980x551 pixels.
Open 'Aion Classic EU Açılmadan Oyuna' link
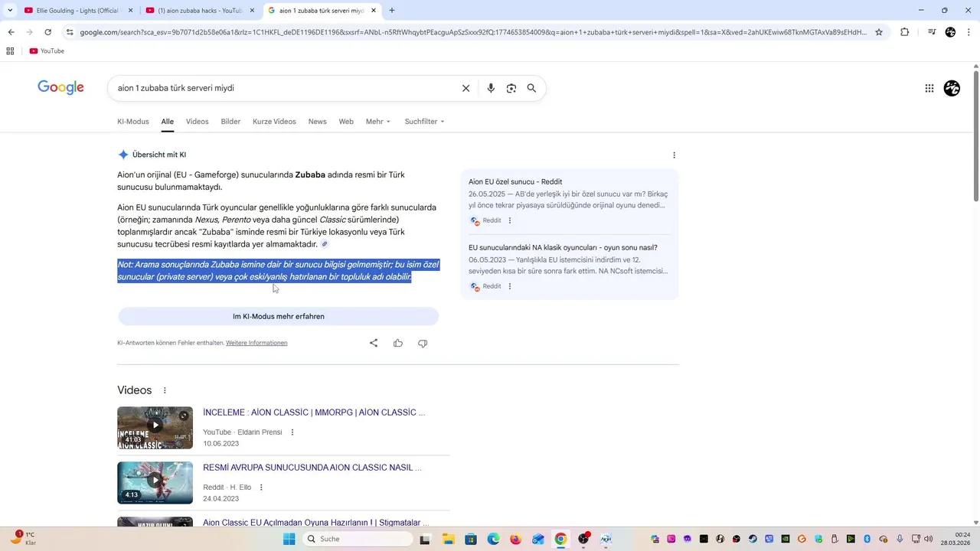(x=315, y=523)
